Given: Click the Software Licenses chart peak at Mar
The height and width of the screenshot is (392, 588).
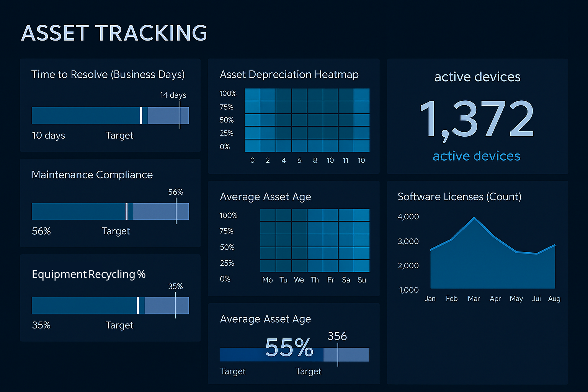Looking at the screenshot, I should click(474, 217).
